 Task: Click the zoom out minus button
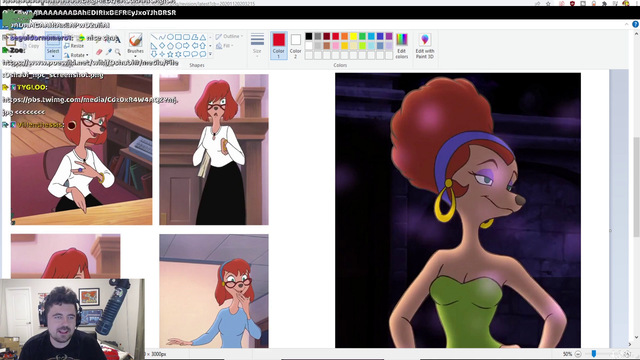578,354
